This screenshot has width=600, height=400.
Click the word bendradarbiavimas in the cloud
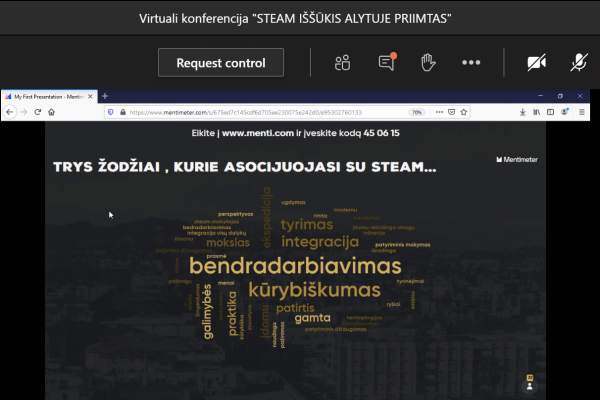295,266
